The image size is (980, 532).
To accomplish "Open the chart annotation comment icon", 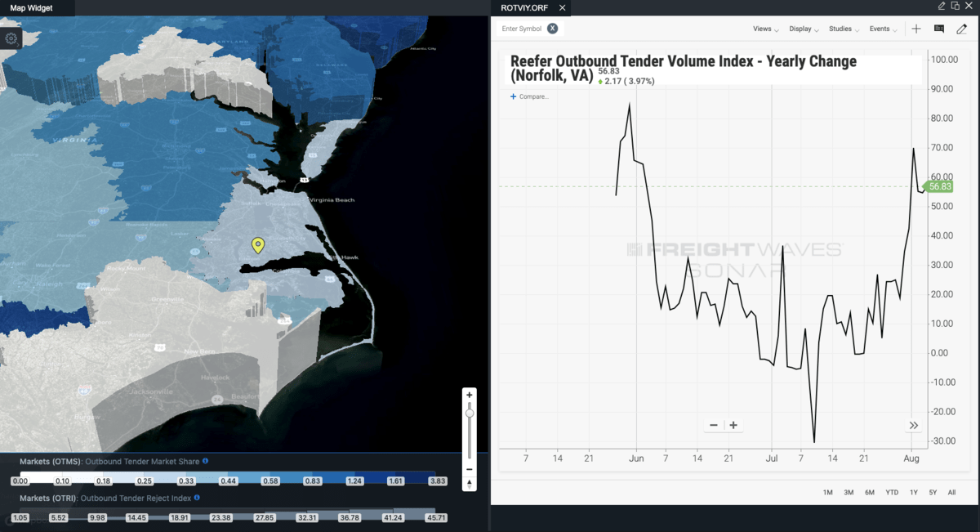I will coord(939,29).
